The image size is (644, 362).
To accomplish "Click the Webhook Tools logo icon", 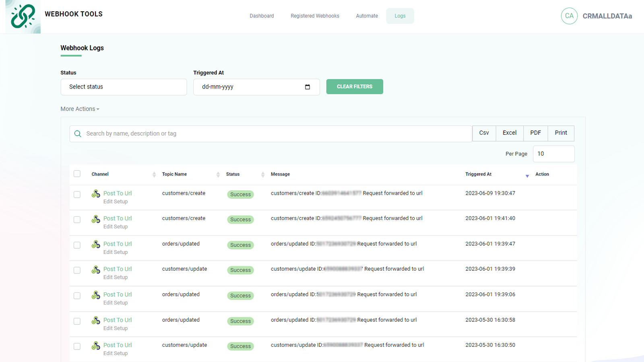I will point(23,16).
